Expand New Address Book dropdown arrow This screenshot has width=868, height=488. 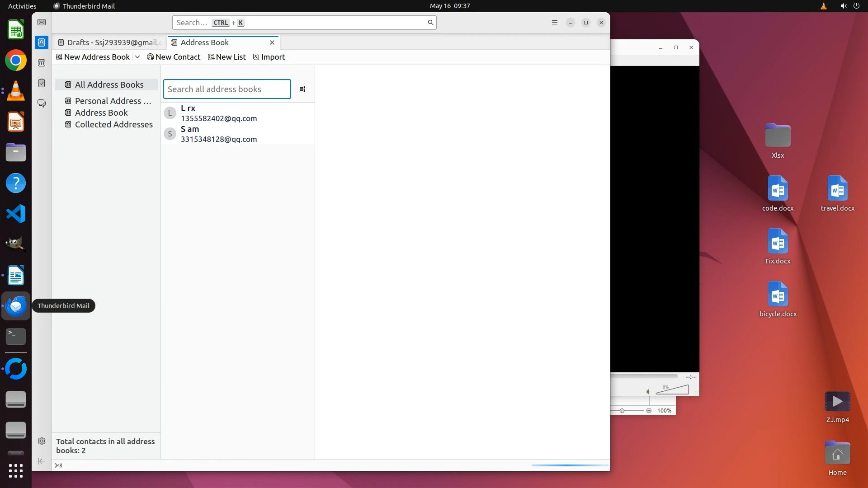[x=137, y=57]
